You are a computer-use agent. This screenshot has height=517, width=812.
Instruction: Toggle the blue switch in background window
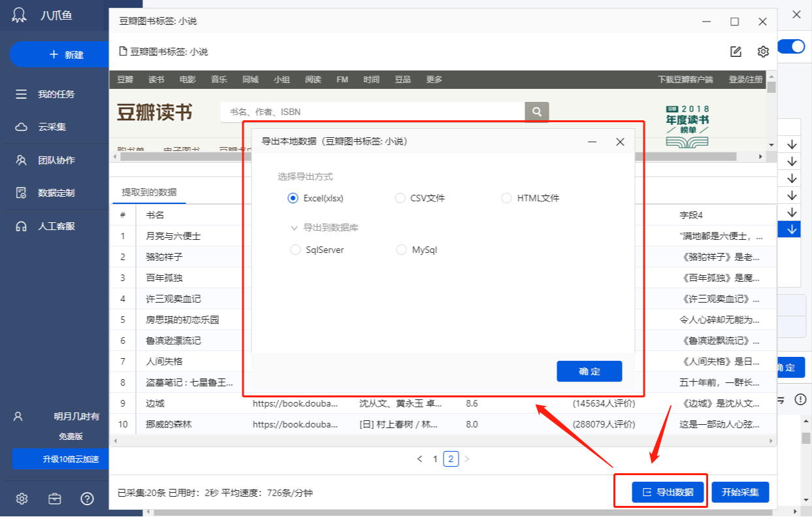(x=792, y=46)
